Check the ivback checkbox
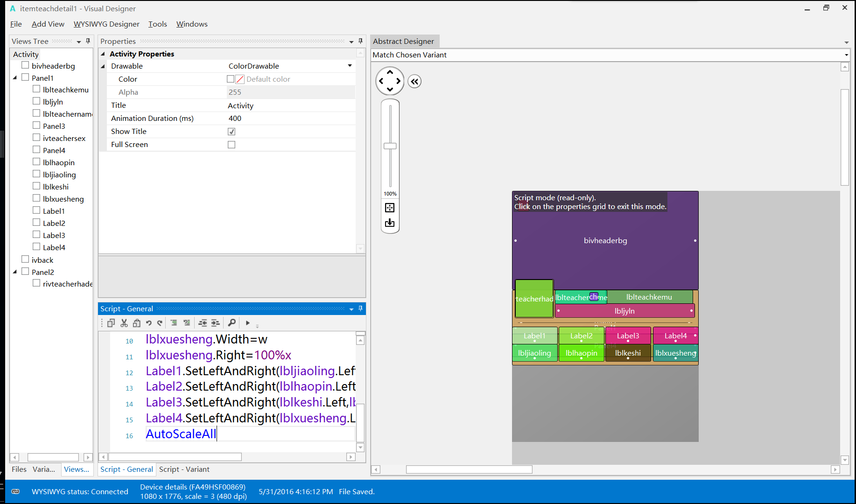Viewport: 856px width, 504px height. 25,259
